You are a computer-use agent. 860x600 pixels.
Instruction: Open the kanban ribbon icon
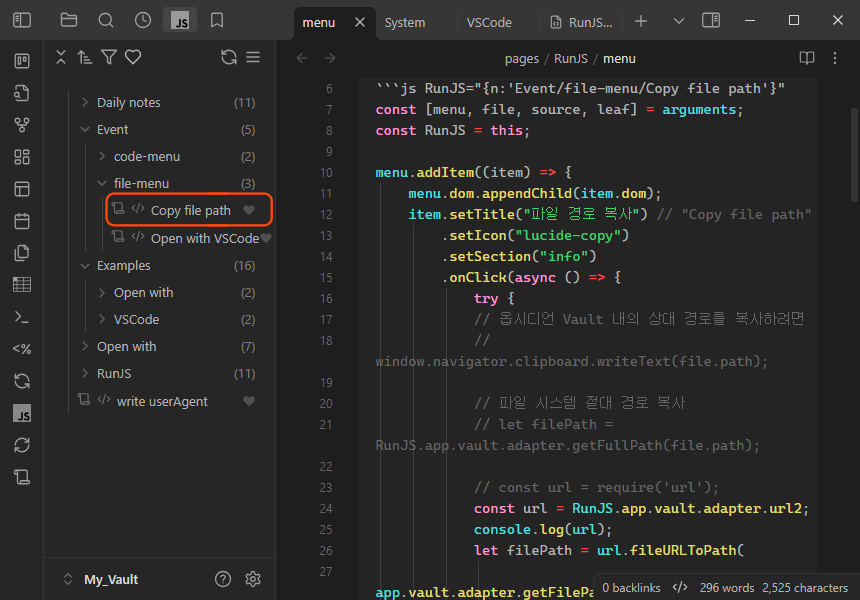tap(22, 61)
